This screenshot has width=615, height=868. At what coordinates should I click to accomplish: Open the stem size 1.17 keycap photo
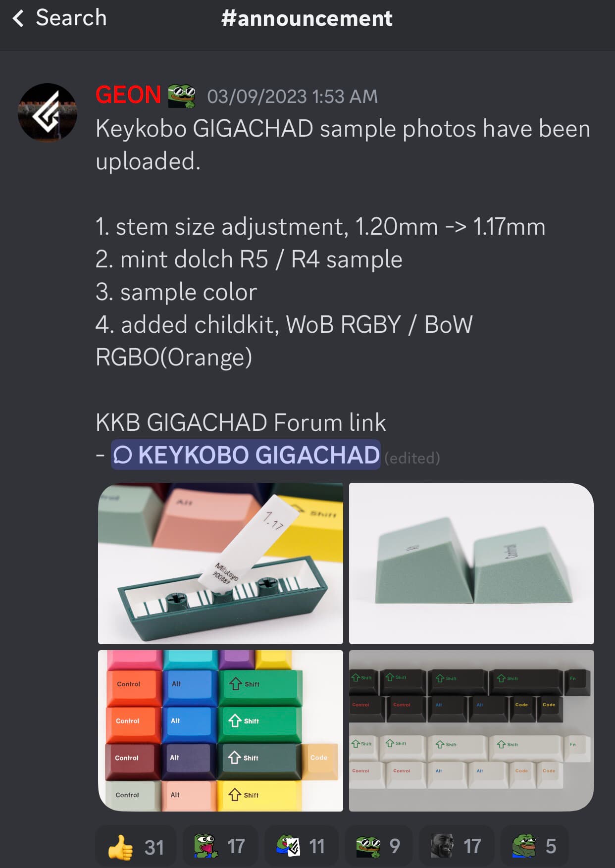pyautogui.click(x=220, y=563)
